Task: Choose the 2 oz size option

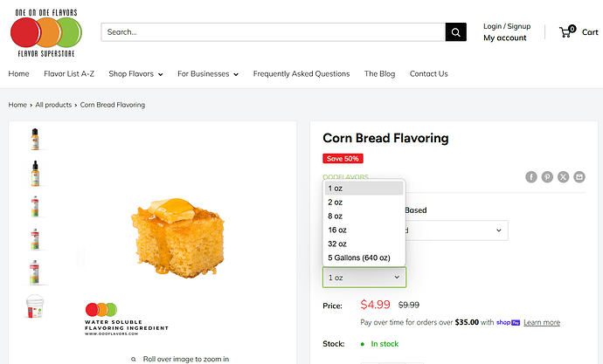Action: tap(336, 202)
